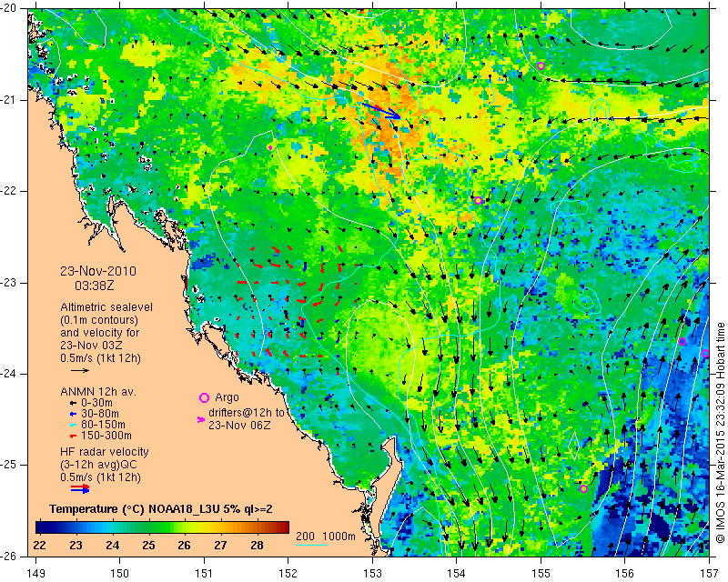Click the cyan 80-150m ANMN arrow symbol
728x582 pixels.
tap(74, 425)
